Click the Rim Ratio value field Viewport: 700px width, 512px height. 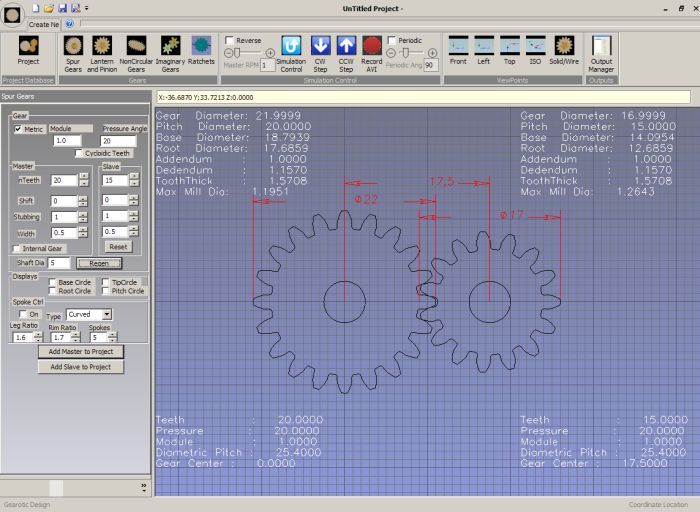61,337
